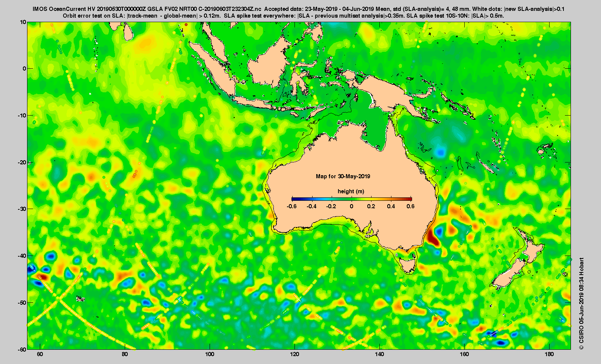This screenshot has height=364, width=601.
Task: Click longitude axis label 180
Action: point(549,354)
